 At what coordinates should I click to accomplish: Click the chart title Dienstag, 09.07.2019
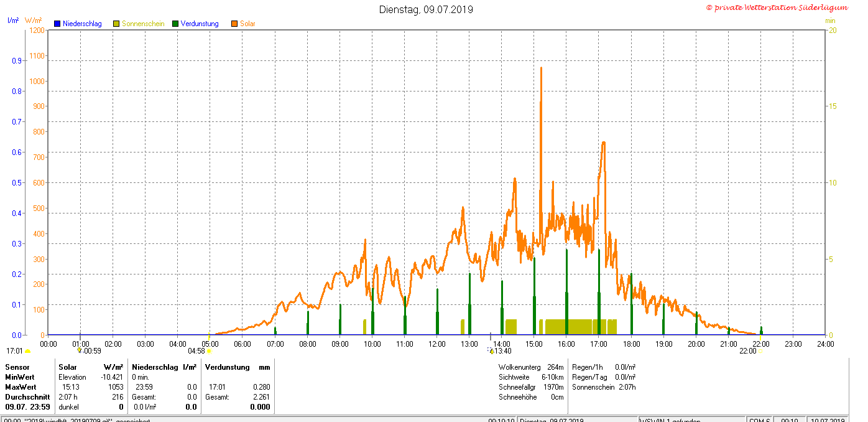[426, 9]
